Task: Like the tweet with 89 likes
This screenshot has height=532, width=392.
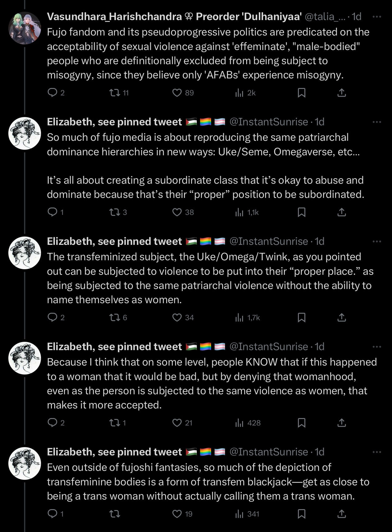Action: click(177, 93)
